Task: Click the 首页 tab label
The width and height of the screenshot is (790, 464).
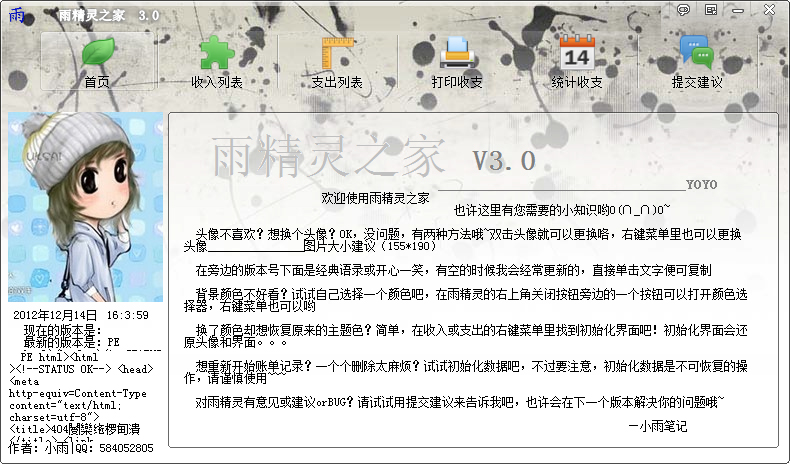Action: [x=97, y=82]
